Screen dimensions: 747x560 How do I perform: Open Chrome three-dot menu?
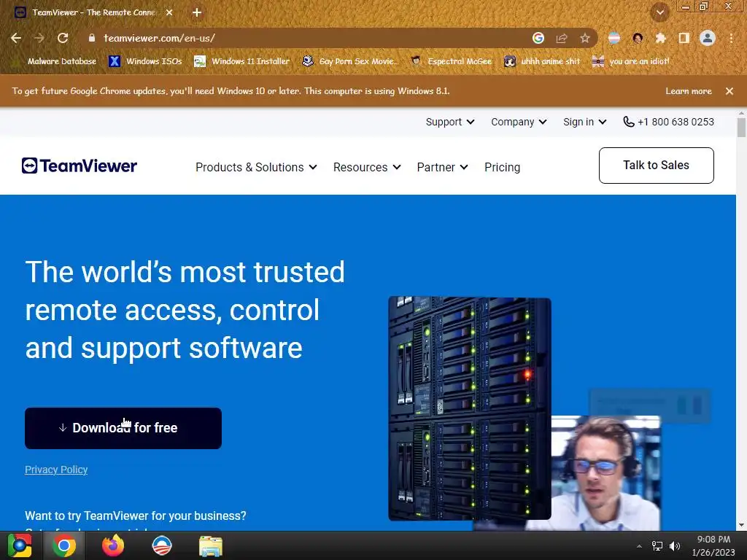click(x=731, y=38)
